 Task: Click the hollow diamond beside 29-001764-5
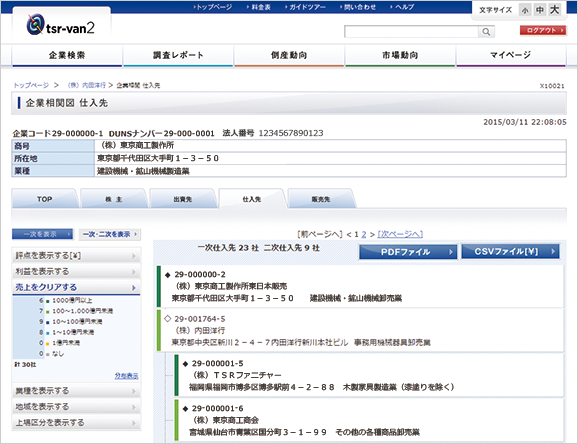[x=167, y=319]
